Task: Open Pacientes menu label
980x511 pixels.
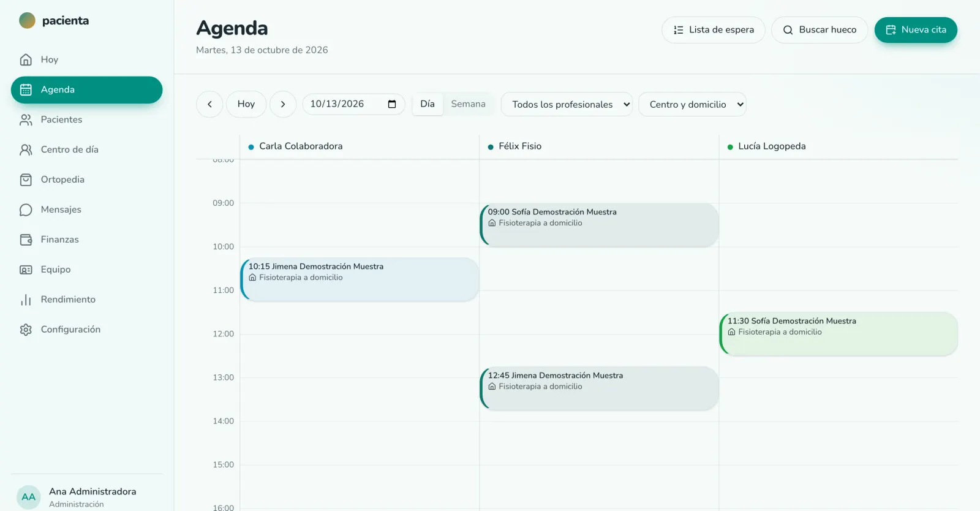Action: click(61, 119)
